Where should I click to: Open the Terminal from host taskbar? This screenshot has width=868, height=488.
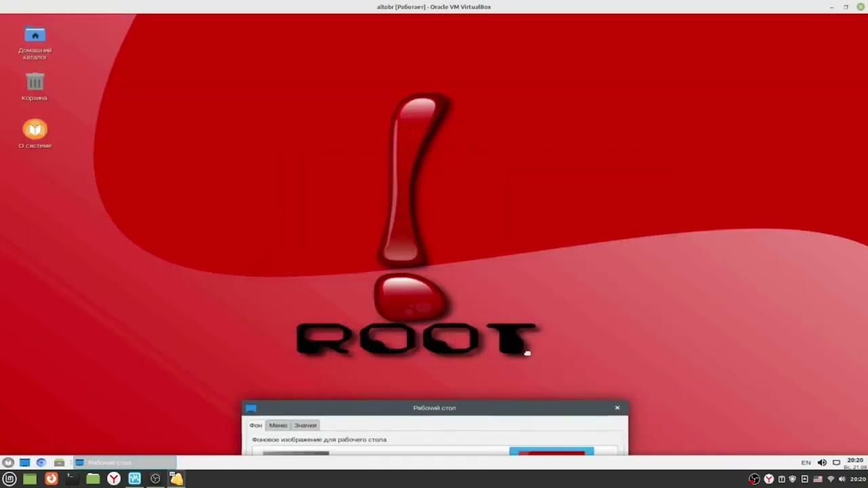pyautogui.click(x=71, y=479)
